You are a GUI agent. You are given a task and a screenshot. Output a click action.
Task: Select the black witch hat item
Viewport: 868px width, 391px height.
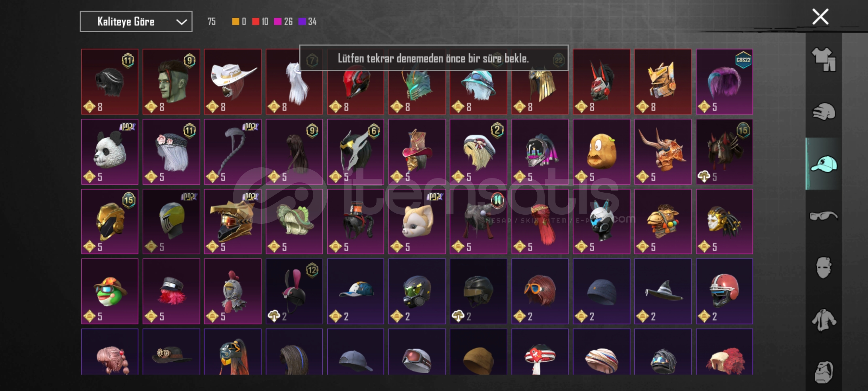click(663, 291)
